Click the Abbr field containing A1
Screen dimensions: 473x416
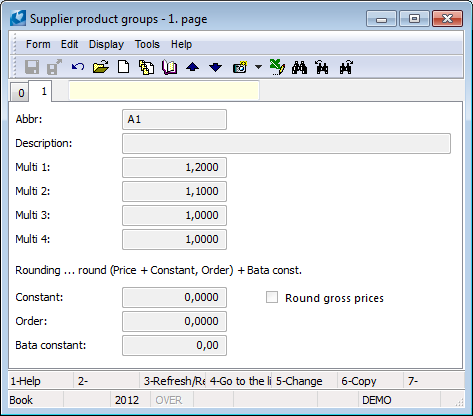[174, 119]
